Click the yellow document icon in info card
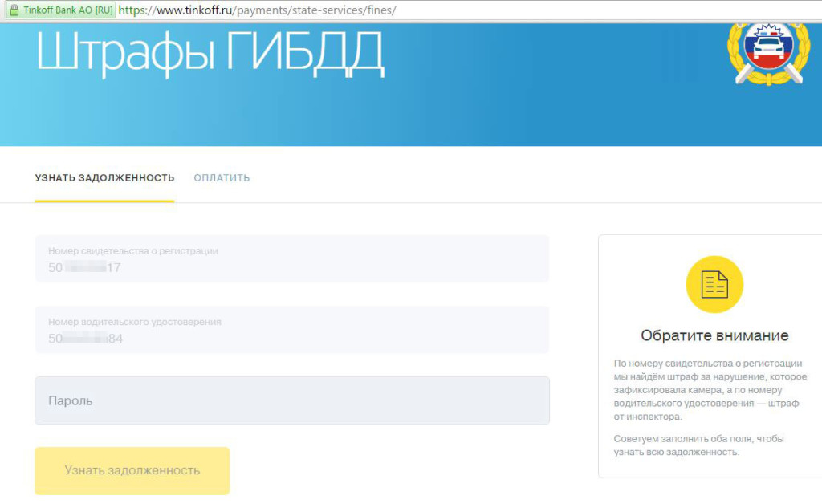Viewport: 822px width, 504px height. 714,285
